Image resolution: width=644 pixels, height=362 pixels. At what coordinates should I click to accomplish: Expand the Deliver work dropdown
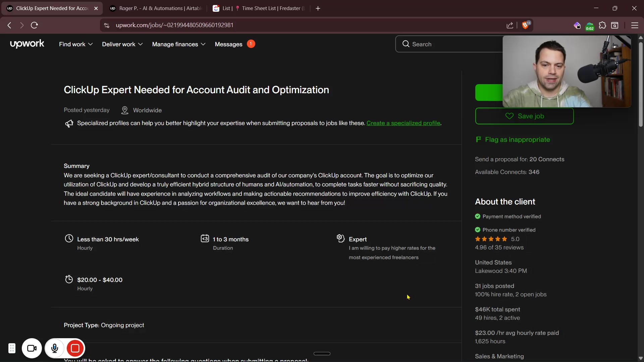point(122,44)
